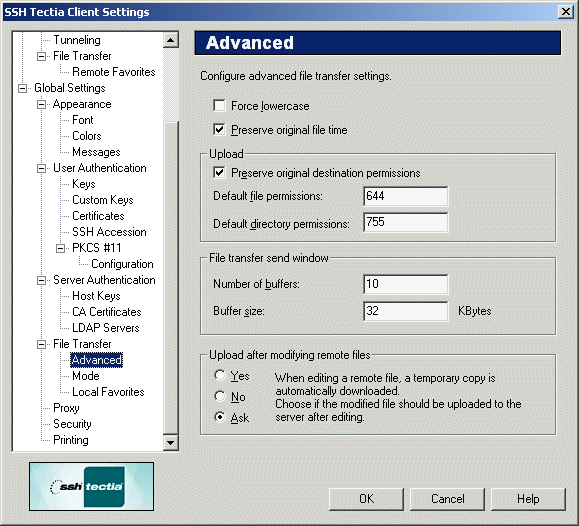
Task: Select User Authentication label
Action: pyautogui.click(x=100, y=168)
